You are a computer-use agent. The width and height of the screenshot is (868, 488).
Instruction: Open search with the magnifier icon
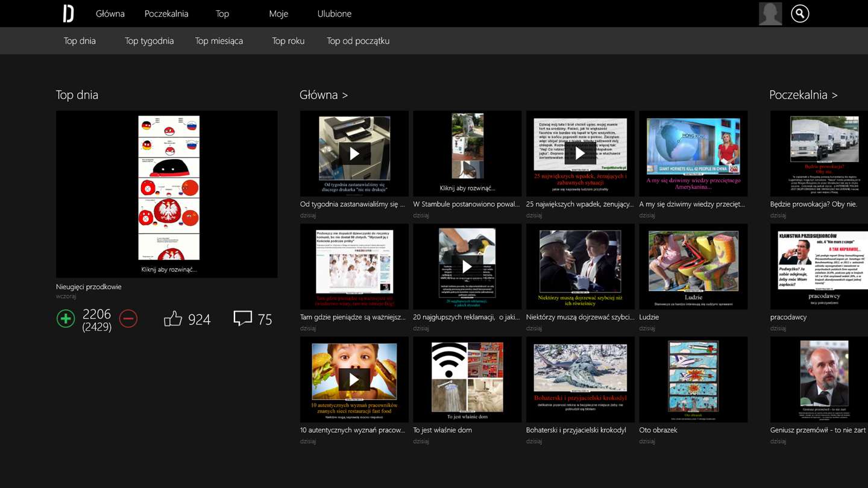coord(799,13)
